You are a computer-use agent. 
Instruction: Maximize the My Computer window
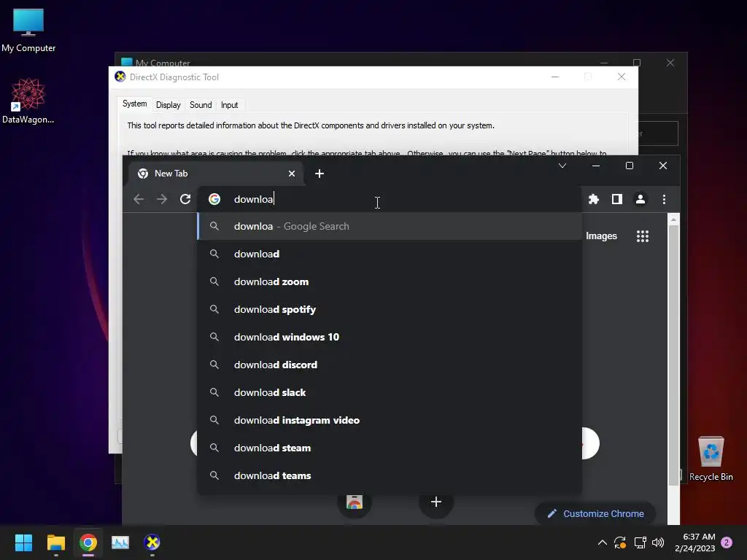pos(637,63)
